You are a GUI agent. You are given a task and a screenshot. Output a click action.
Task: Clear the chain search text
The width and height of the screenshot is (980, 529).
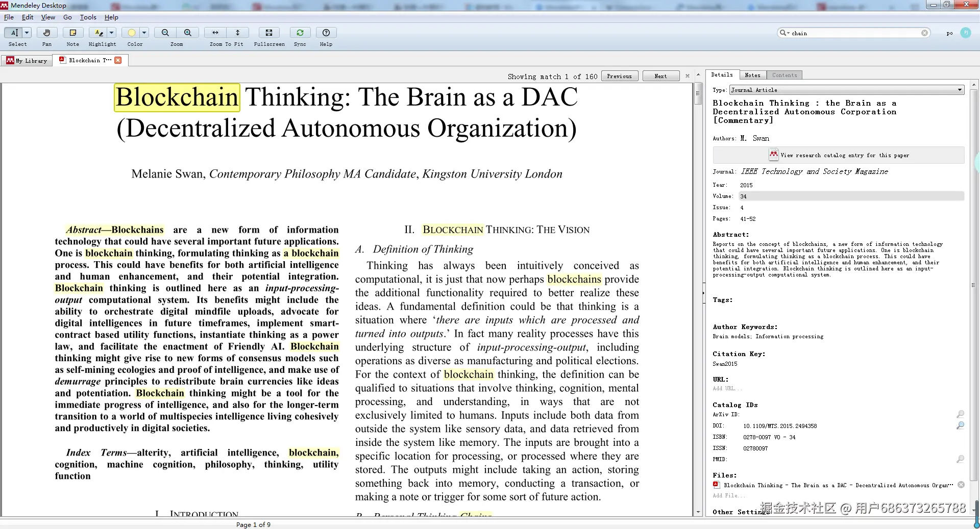(924, 33)
